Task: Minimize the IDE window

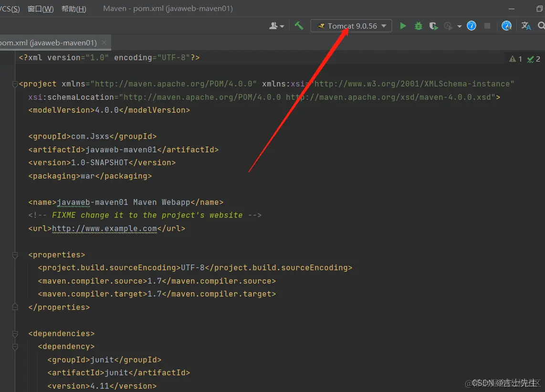Action: [512, 9]
